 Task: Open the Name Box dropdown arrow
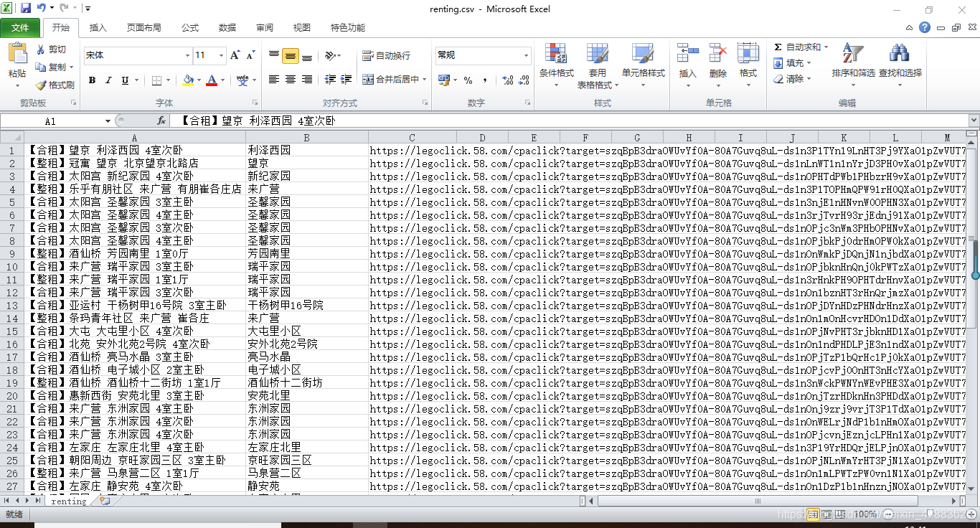point(108,121)
